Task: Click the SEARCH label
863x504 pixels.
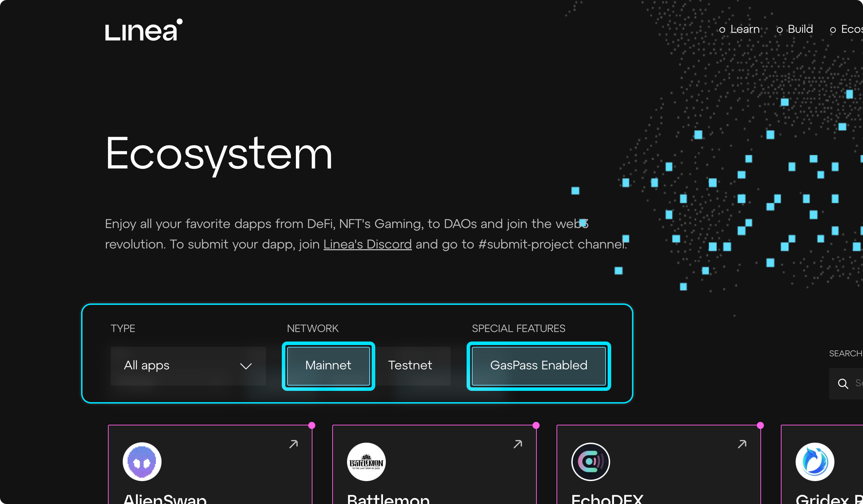Action: (846, 354)
